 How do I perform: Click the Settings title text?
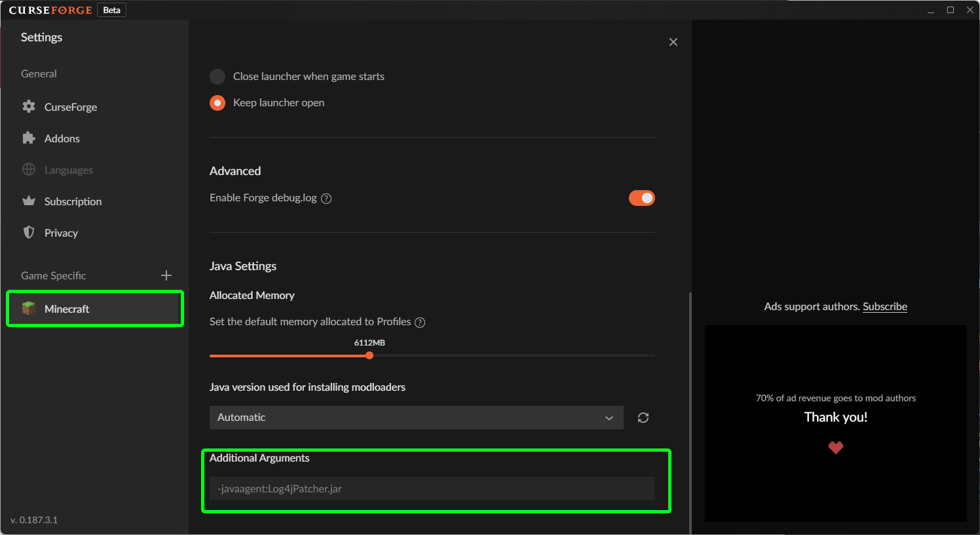41,37
